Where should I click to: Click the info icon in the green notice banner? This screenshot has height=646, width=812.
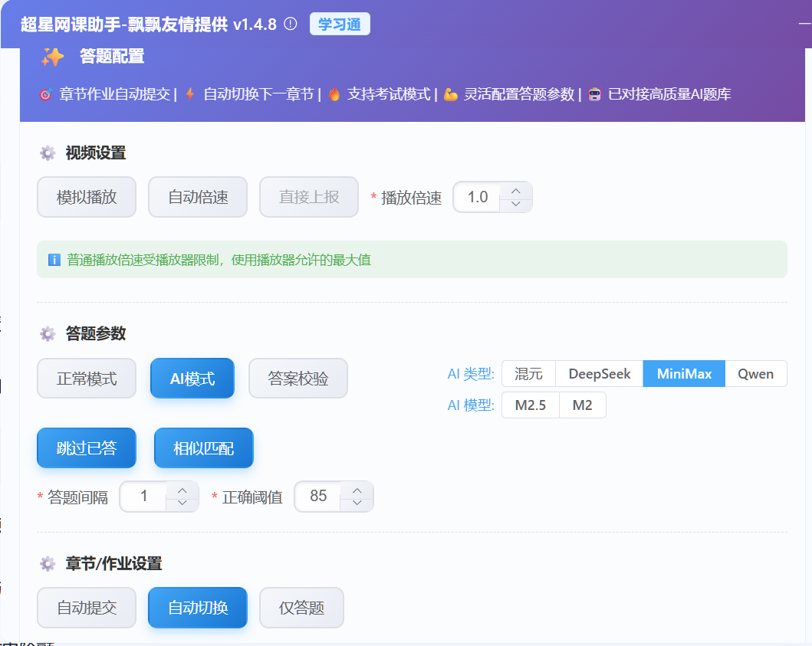point(54,260)
